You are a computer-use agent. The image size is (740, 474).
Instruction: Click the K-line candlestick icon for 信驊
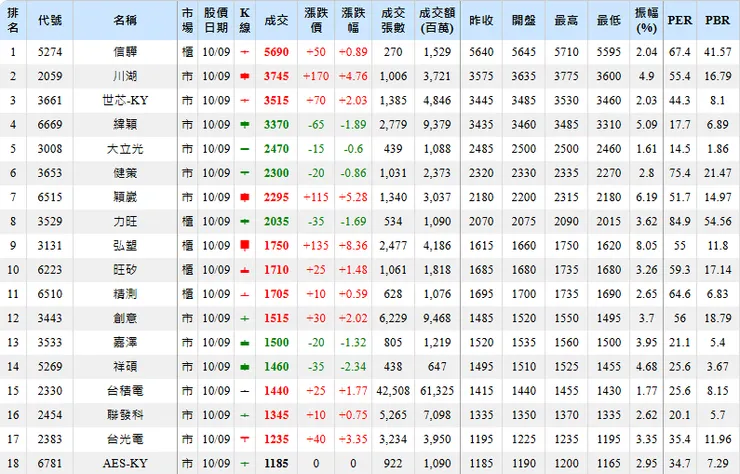tap(244, 52)
